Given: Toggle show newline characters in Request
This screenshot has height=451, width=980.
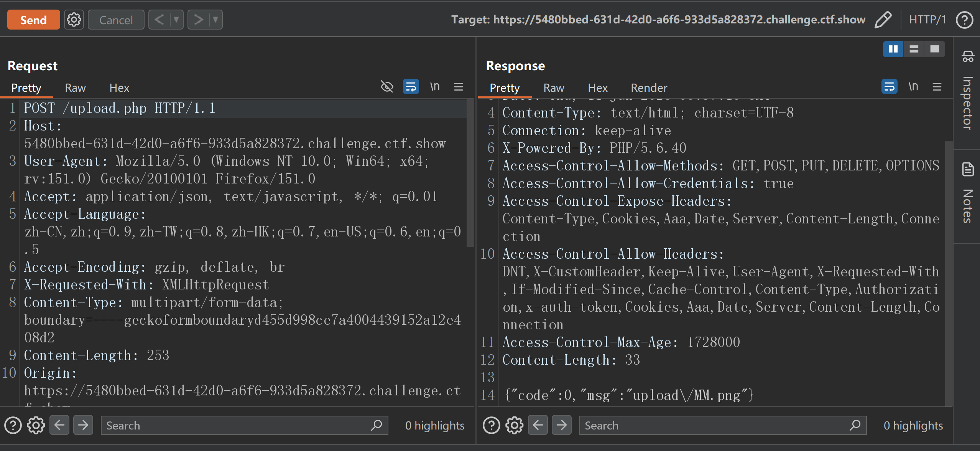Looking at the screenshot, I should (x=435, y=87).
